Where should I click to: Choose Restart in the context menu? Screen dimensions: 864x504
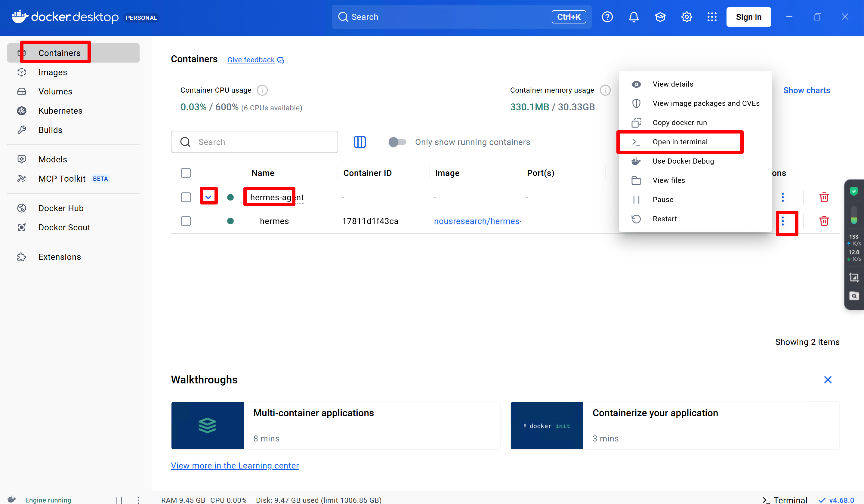(665, 219)
